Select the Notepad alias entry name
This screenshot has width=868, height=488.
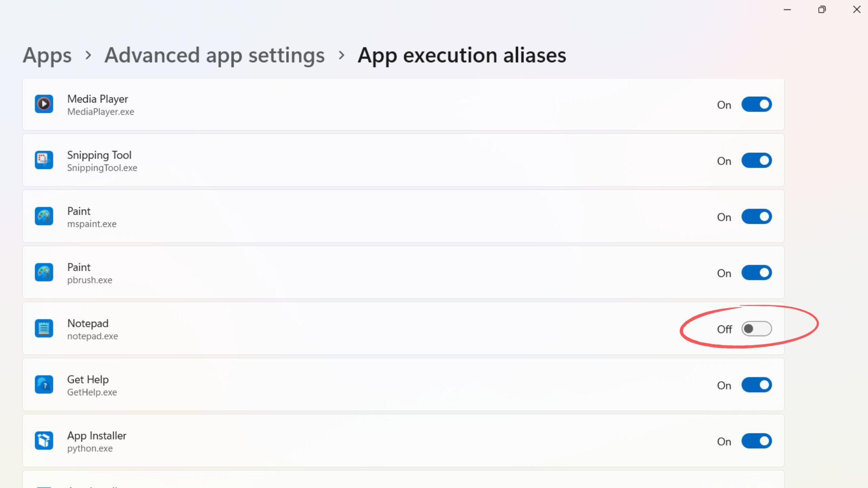click(x=88, y=324)
